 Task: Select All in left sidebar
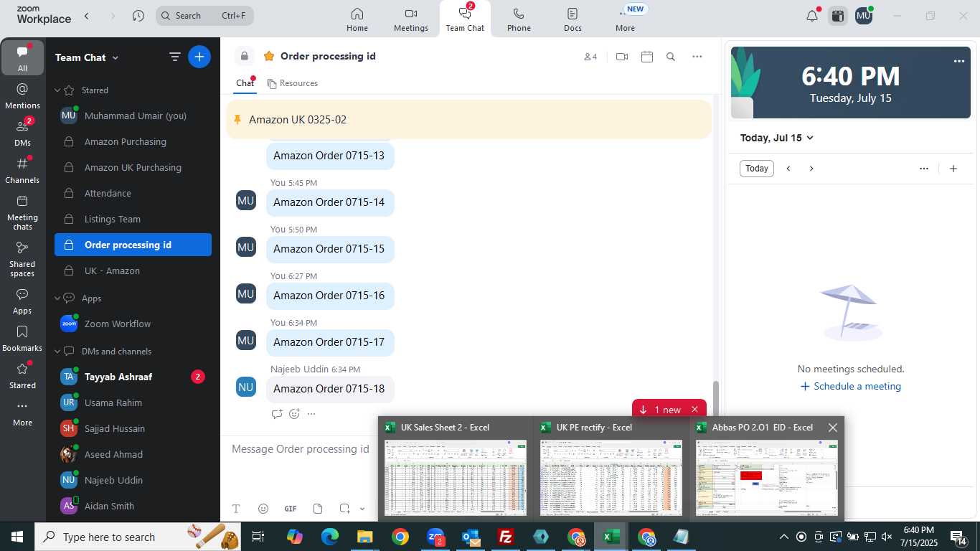coord(22,57)
